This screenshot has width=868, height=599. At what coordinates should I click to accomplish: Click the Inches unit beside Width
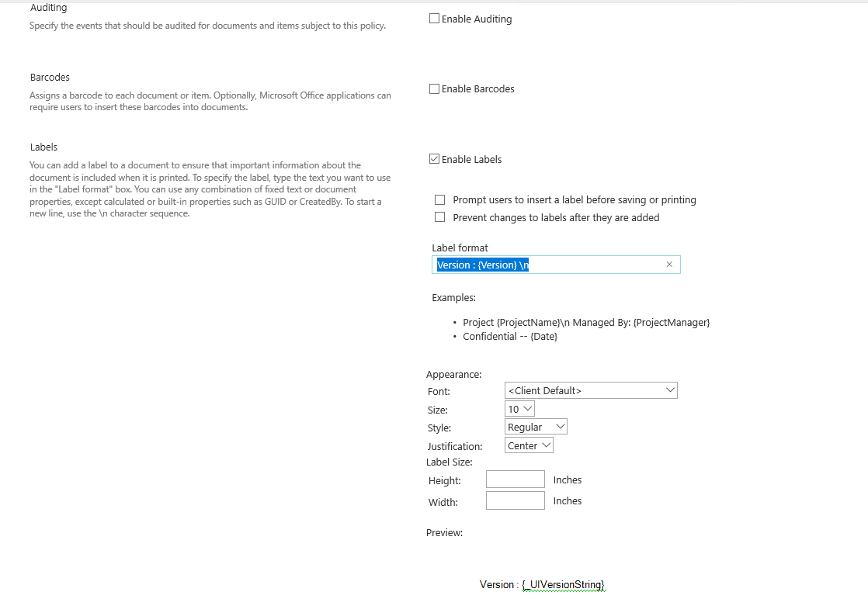pos(568,501)
